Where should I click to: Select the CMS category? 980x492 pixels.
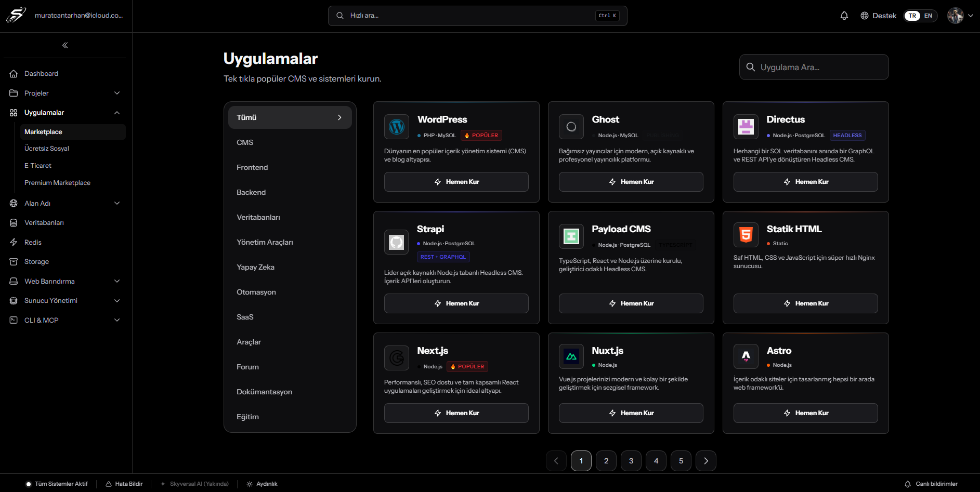(x=290, y=142)
